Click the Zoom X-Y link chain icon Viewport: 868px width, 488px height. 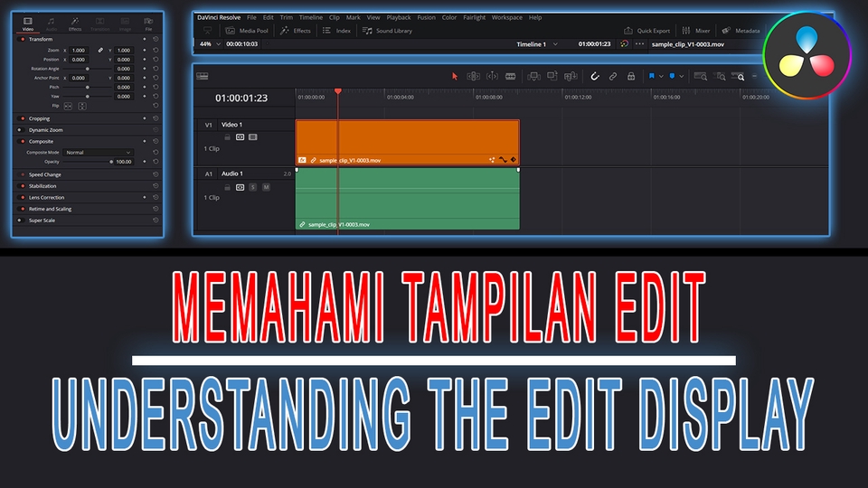(100, 50)
